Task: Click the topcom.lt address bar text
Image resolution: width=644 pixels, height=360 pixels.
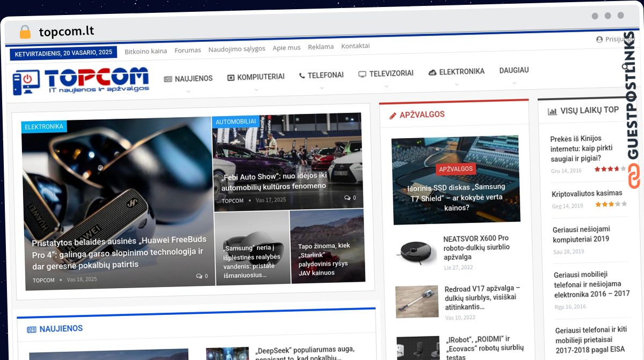Action: click(x=67, y=31)
